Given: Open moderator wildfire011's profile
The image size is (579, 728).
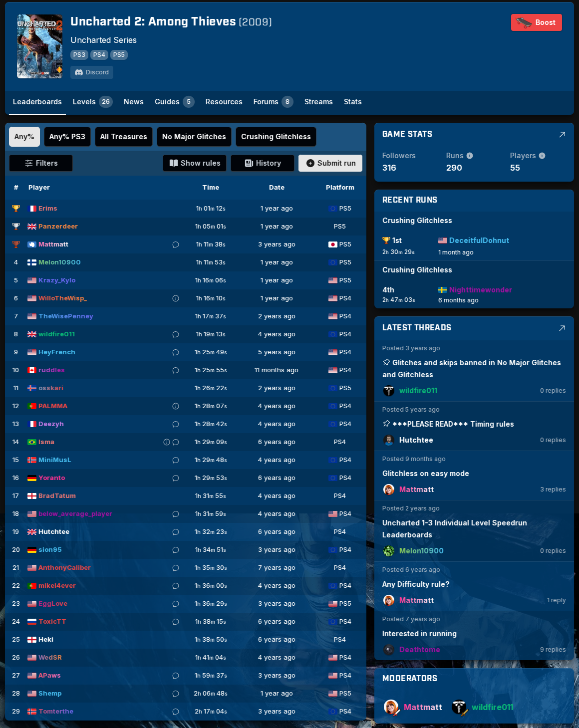Looking at the screenshot, I should click(x=492, y=707).
